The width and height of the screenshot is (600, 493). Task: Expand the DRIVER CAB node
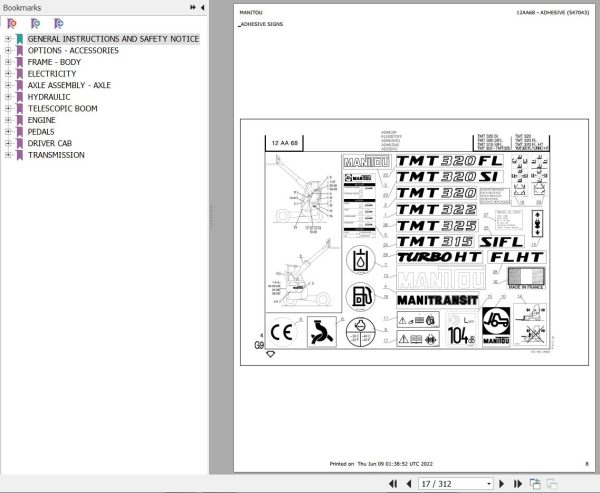(x=8, y=143)
